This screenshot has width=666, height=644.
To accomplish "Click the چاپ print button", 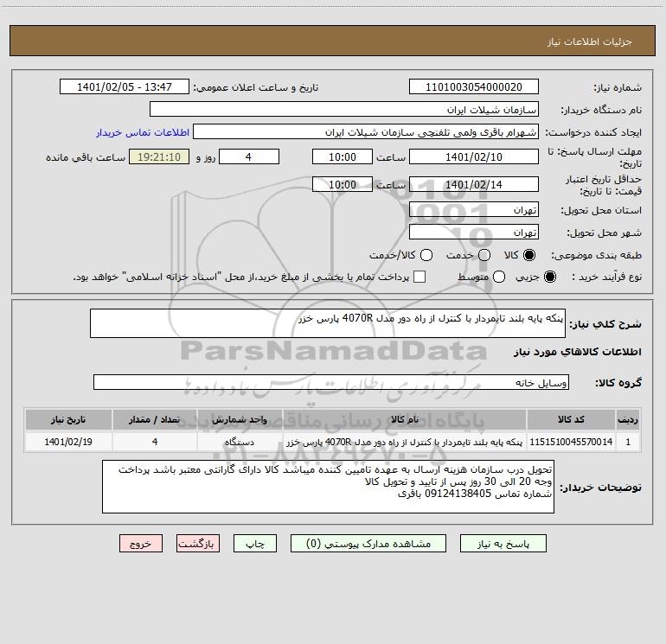I will [255, 544].
